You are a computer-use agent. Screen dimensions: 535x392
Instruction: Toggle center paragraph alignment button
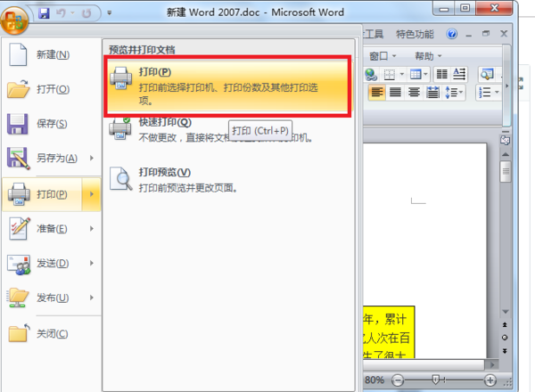click(x=414, y=93)
